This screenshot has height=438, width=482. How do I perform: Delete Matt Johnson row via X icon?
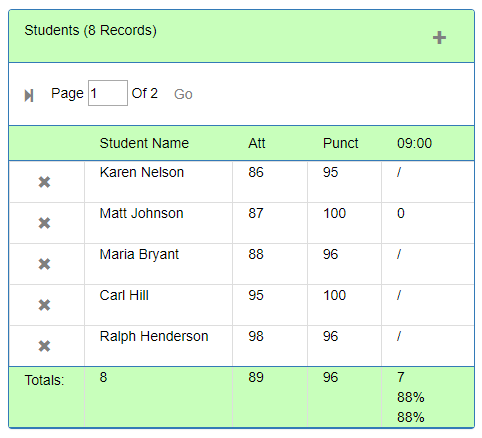pyautogui.click(x=44, y=223)
